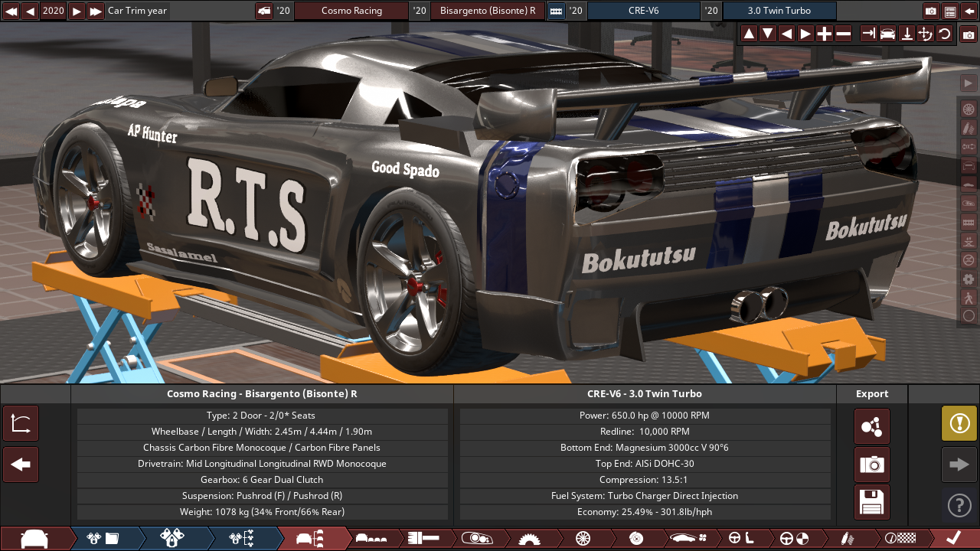Click the minus scale-down button
Viewport: 980px width, 551px height.
pos(843,34)
